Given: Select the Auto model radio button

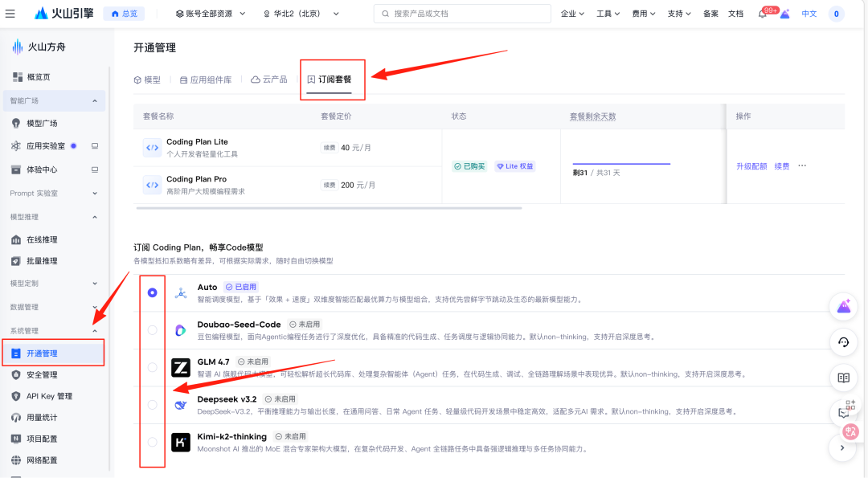Looking at the screenshot, I should tap(152, 292).
